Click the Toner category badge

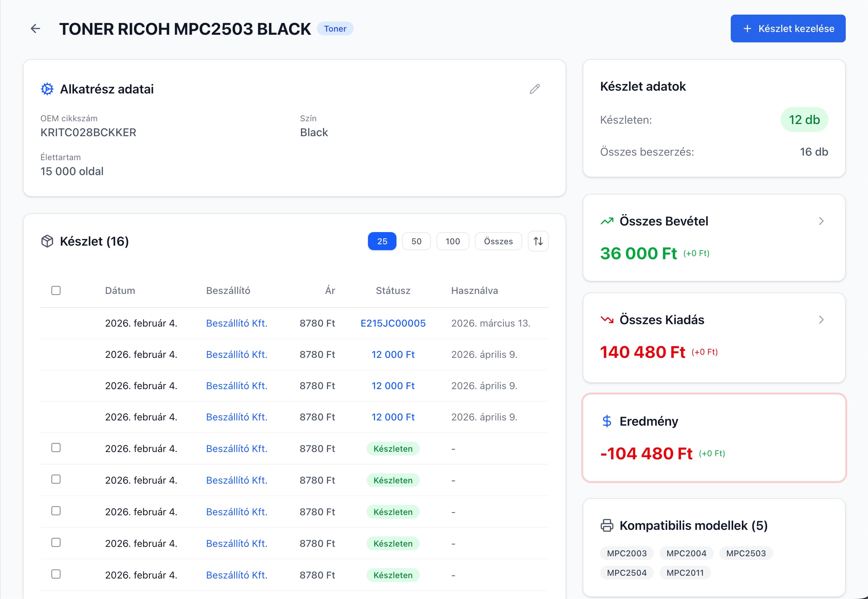click(x=335, y=29)
